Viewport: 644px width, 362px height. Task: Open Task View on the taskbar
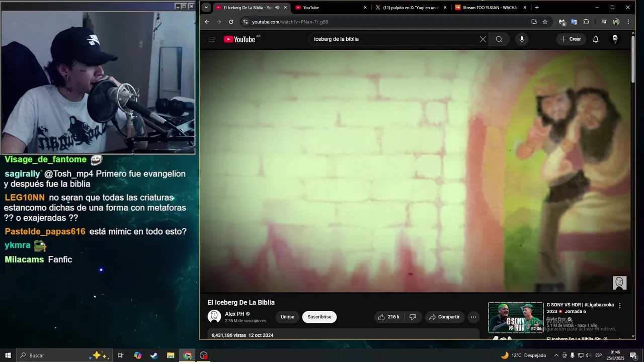[121, 355]
